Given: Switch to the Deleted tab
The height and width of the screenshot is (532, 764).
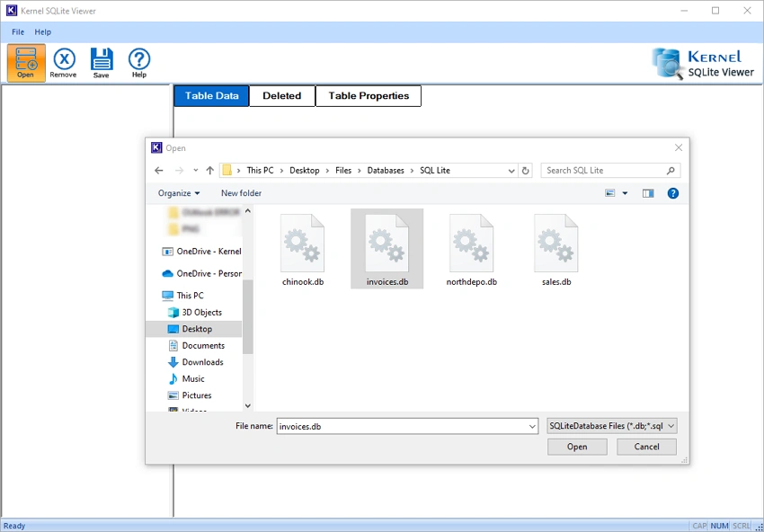Looking at the screenshot, I should 282,96.
